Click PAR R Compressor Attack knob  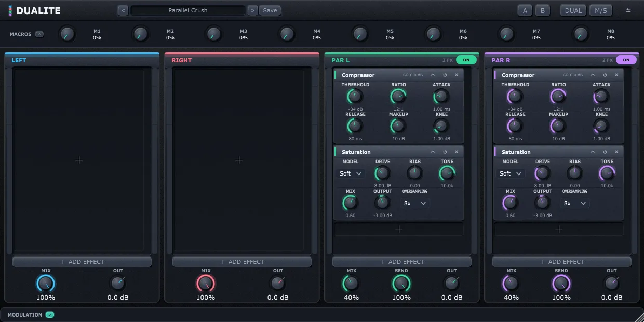(x=601, y=97)
